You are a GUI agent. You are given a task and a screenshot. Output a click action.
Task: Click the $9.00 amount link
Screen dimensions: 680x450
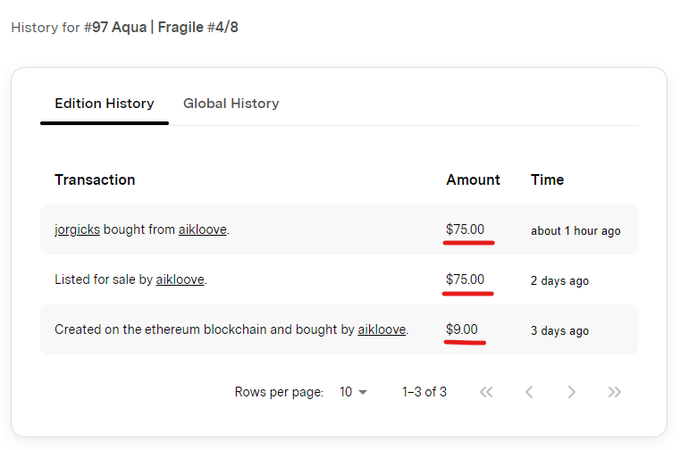[462, 329]
